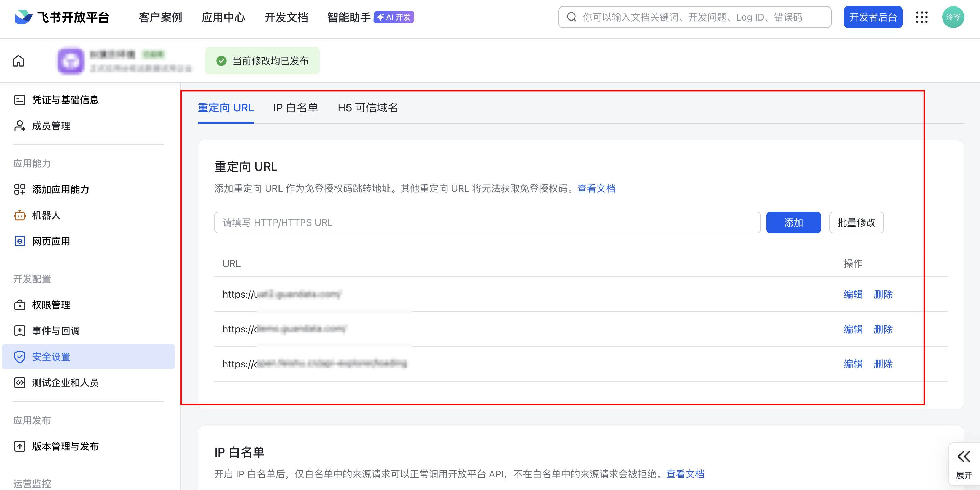The height and width of the screenshot is (490, 980).
Task: Expand the 展开 panel with double chevron
Action: [964, 463]
